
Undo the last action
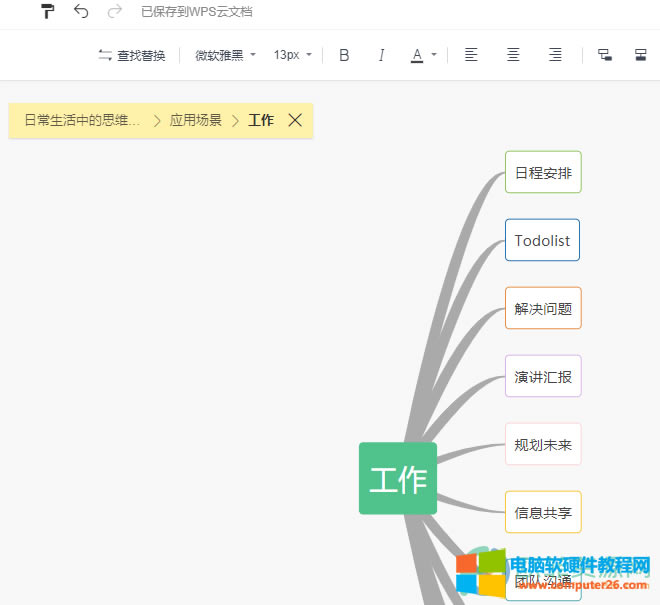[81, 12]
